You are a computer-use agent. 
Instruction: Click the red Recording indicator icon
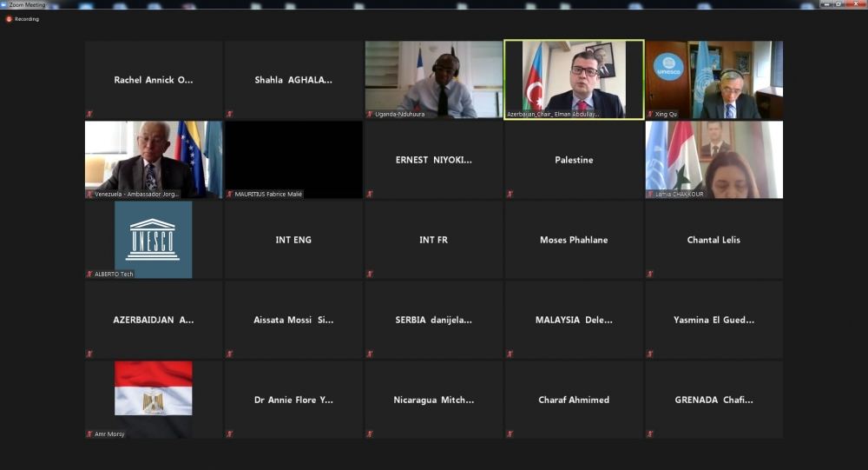click(9, 18)
